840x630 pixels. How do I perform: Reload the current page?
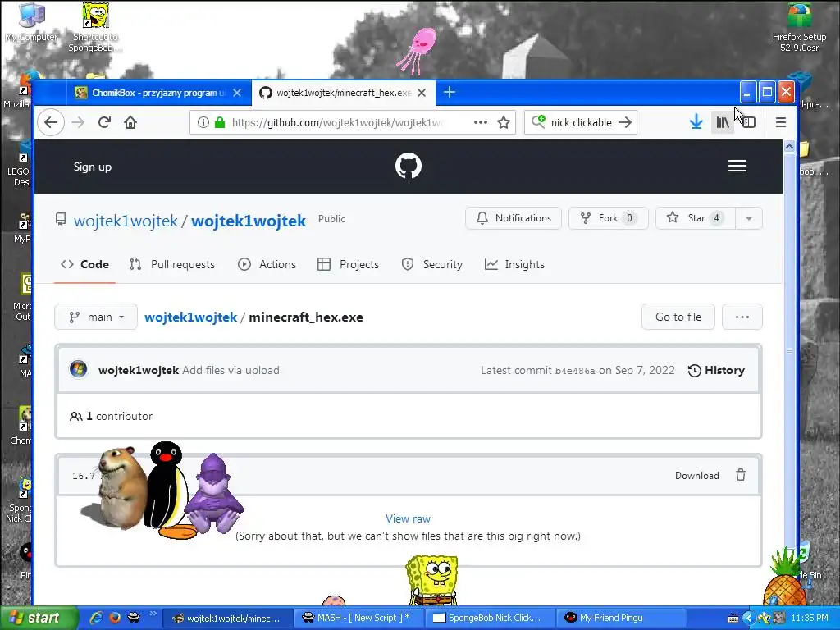point(104,122)
